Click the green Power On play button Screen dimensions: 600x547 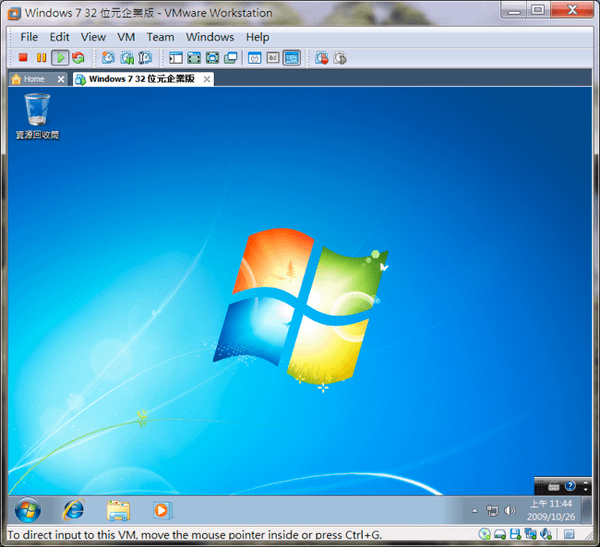tap(60, 58)
